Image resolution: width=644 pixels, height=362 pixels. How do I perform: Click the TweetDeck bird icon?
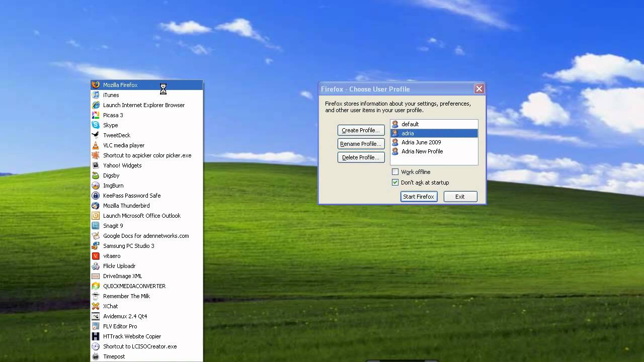point(96,135)
